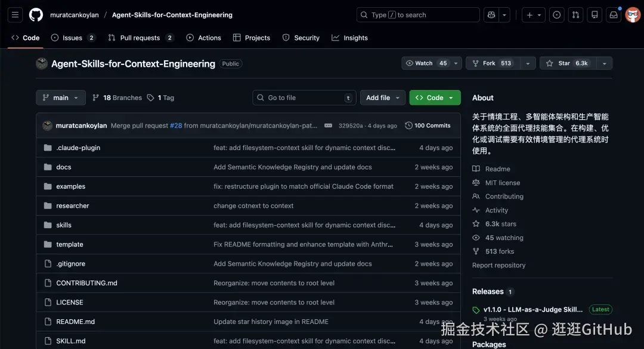Switch to the Issues tab

click(x=72, y=38)
